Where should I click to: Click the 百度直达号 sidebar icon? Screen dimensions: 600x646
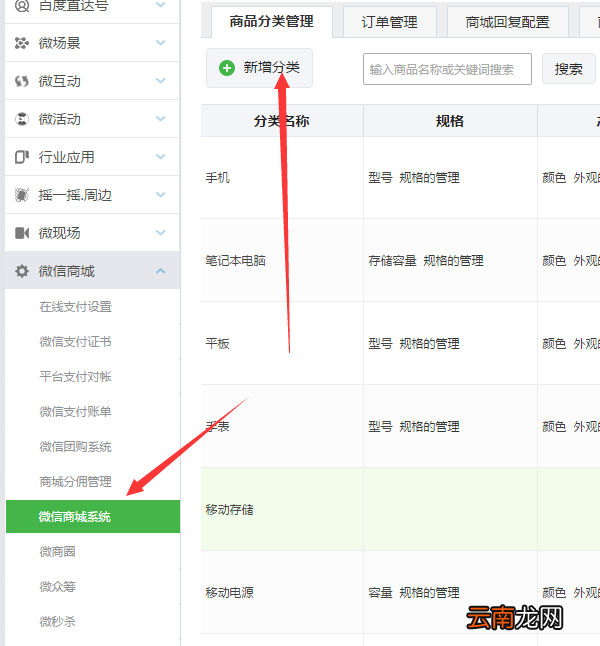[22, 6]
